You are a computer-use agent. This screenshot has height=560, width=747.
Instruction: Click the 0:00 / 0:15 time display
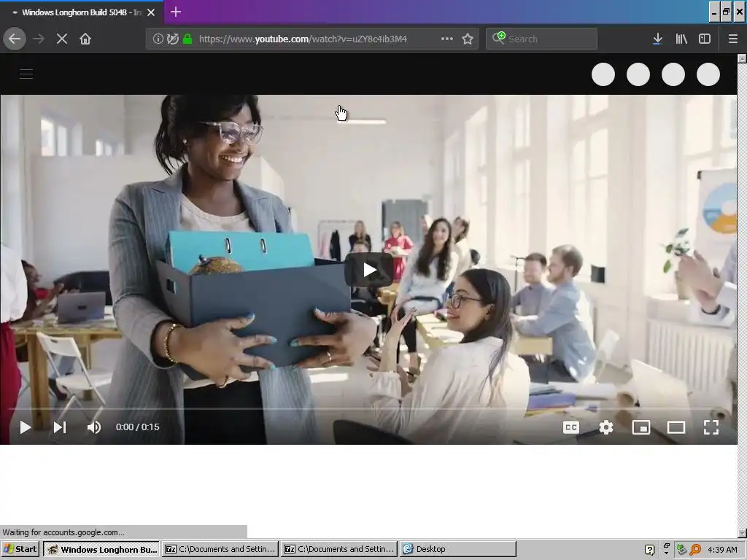pyautogui.click(x=138, y=427)
